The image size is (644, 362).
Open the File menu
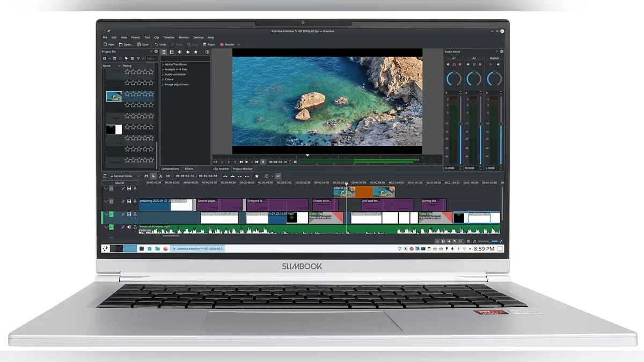click(105, 38)
